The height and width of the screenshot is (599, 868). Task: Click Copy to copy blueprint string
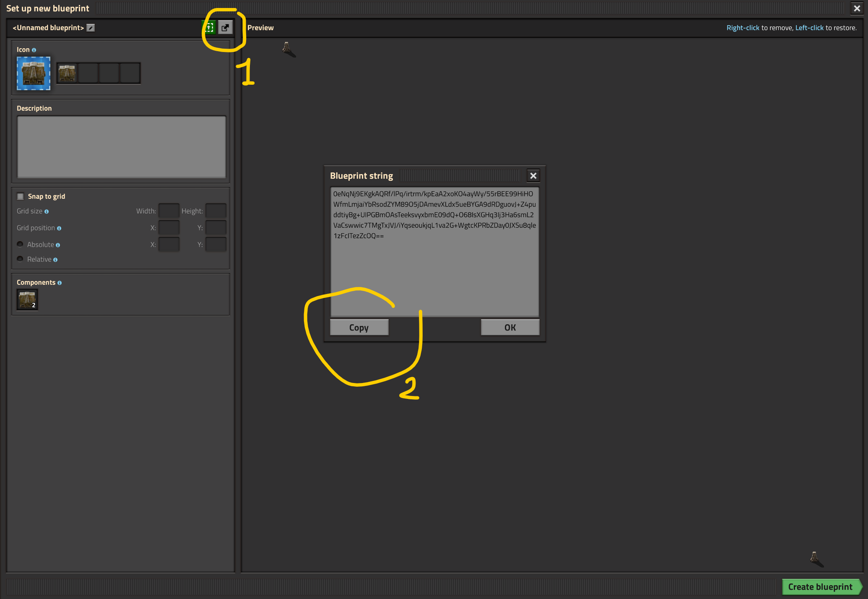358,326
